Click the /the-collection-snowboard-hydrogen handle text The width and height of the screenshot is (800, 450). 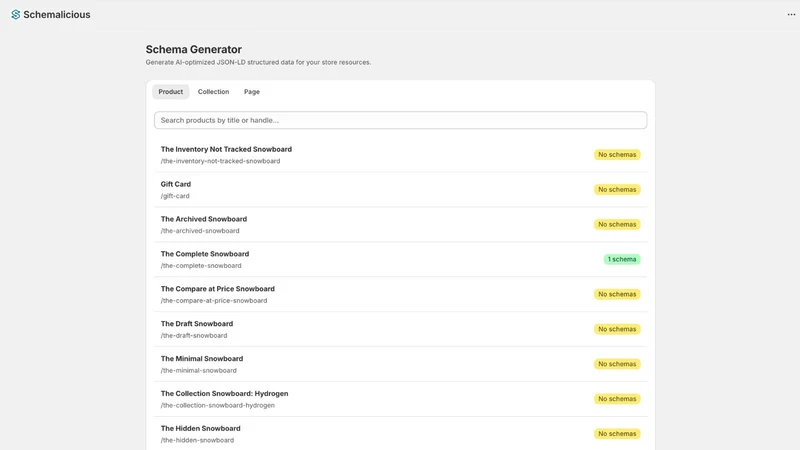(218, 406)
